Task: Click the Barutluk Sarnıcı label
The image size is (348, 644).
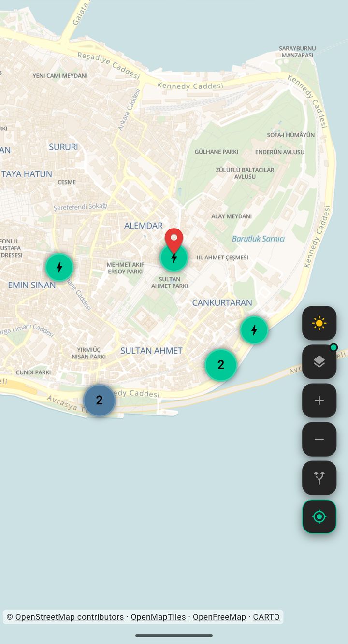Action: pyautogui.click(x=258, y=239)
